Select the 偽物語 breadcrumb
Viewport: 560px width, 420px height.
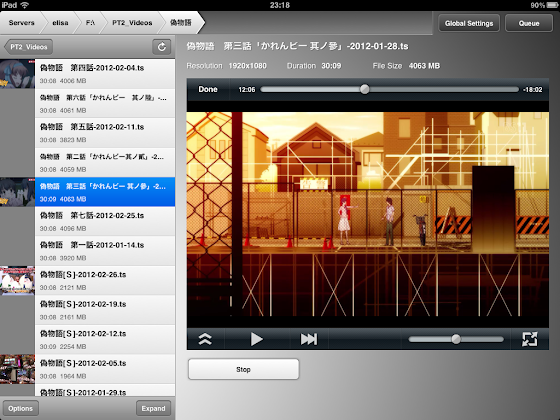pyautogui.click(x=181, y=23)
